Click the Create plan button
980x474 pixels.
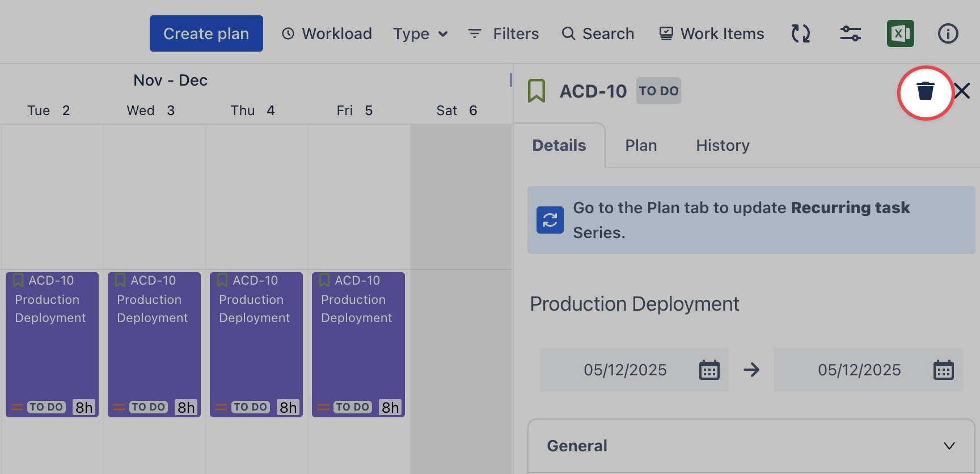click(206, 33)
